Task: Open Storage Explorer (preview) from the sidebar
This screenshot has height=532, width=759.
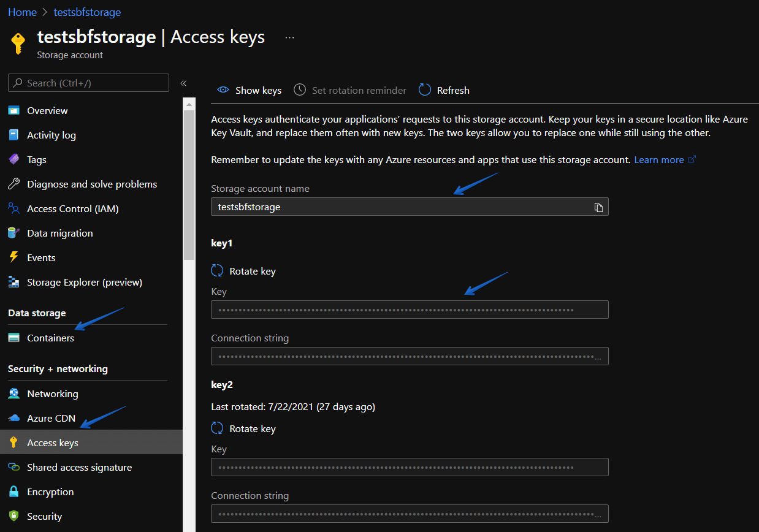Action: point(15,282)
